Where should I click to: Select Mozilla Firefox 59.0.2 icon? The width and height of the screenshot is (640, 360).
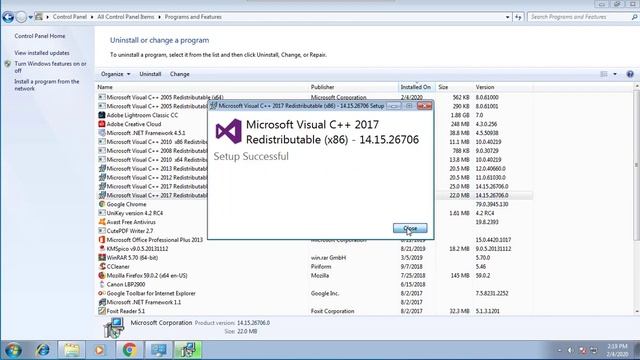pyautogui.click(x=102, y=276)
